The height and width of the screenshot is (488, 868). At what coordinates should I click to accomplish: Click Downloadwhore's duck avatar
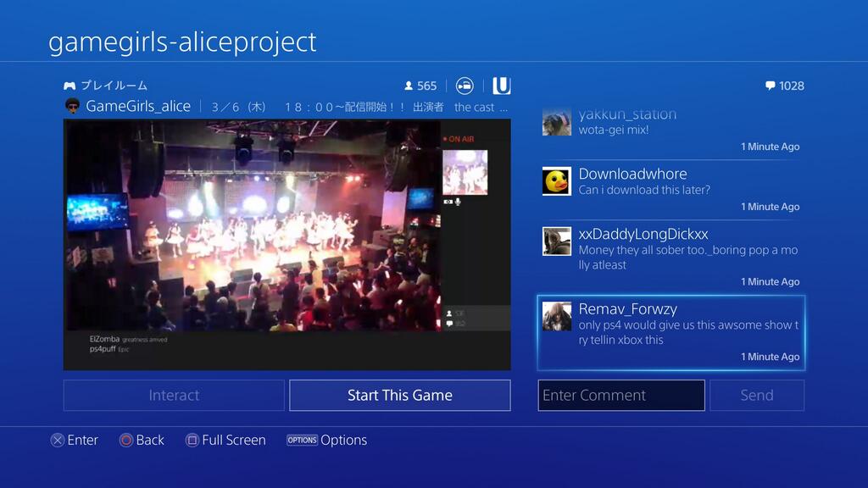[x=556, y=181]
